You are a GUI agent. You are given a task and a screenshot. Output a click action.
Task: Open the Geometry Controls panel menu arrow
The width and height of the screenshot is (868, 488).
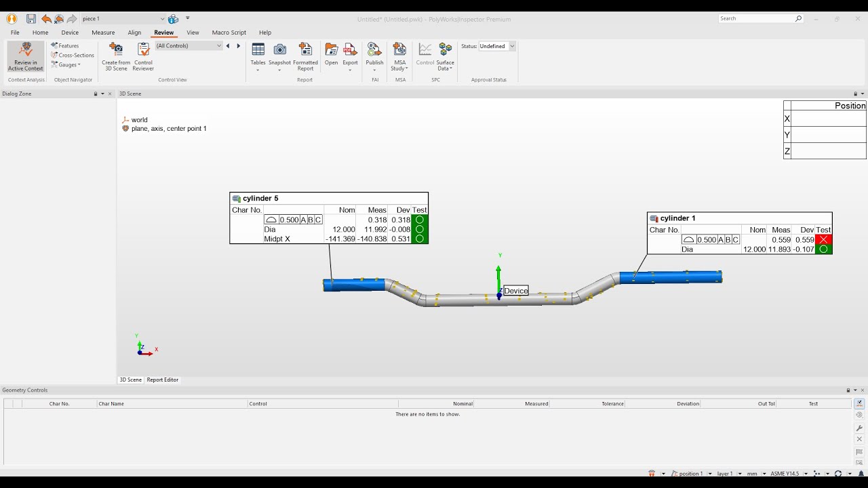click(855, 390)
